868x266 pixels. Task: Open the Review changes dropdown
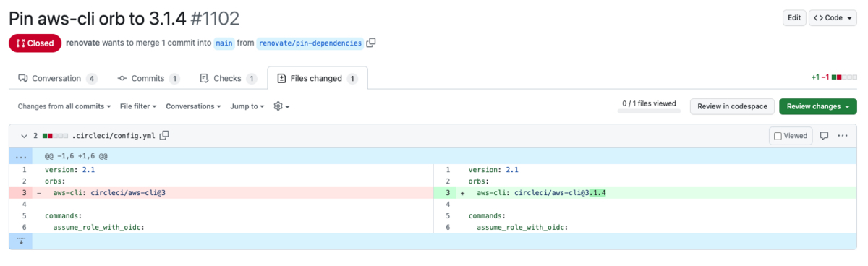(x=817, y=106)
